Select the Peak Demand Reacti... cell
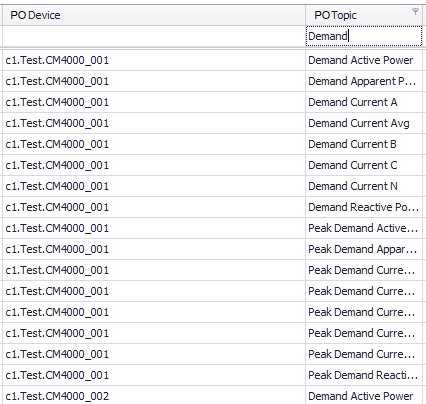Viewport: 426px width, 404px height. [364, 375]
